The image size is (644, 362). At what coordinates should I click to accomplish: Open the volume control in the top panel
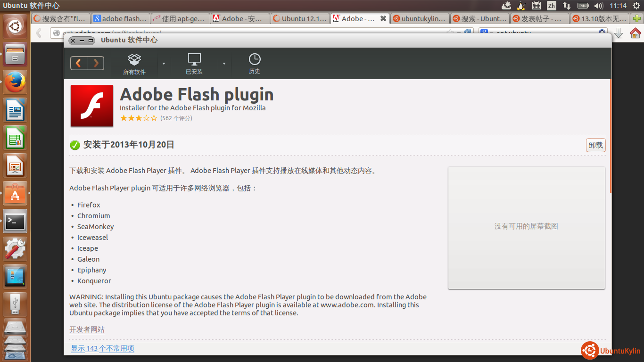click(599, 6)
